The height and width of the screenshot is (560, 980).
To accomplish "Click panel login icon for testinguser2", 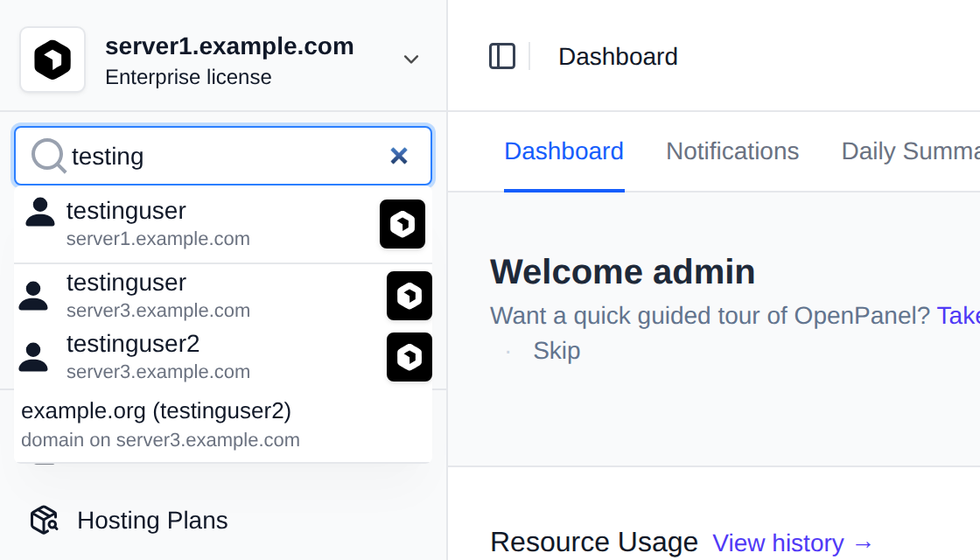I will pos(409,357).
